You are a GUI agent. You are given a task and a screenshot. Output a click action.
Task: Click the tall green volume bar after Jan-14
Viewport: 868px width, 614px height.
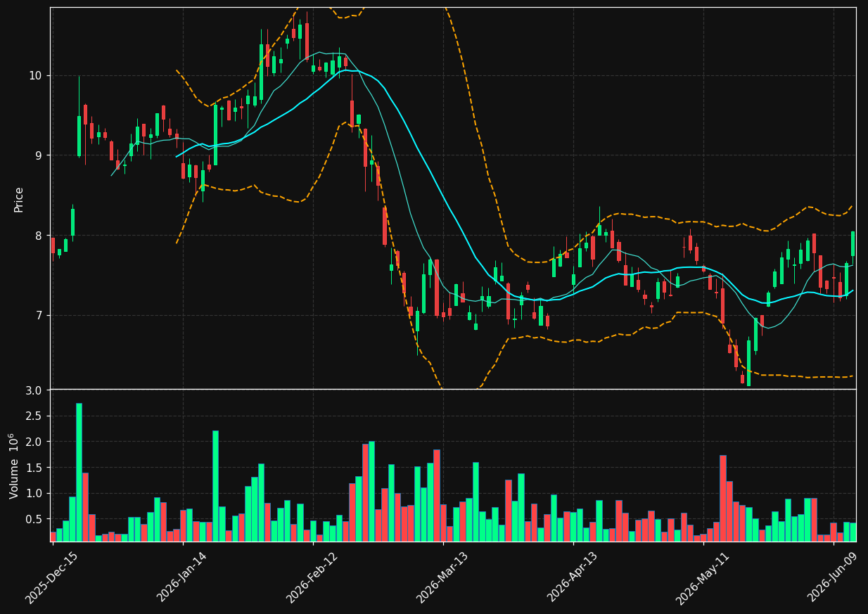[x=215, y=486]
